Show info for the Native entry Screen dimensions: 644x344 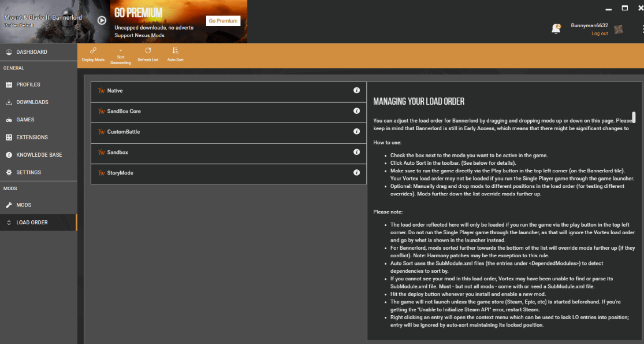click(356, 90)
